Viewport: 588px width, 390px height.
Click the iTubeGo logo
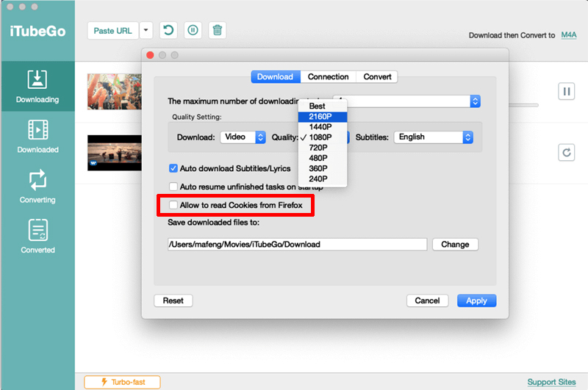[x=37, y=31]
